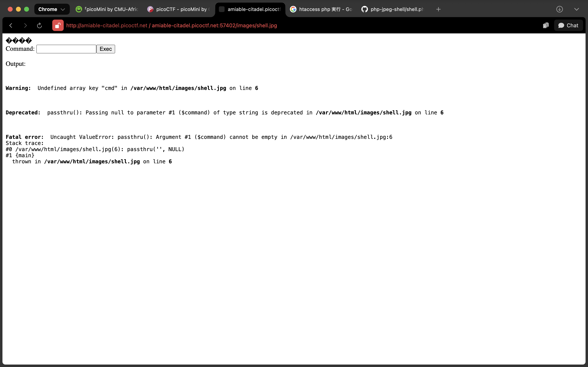Expand the tab list chevron at far right
The width and height of the screenshot is (588, 367).
tap(576, 9)
